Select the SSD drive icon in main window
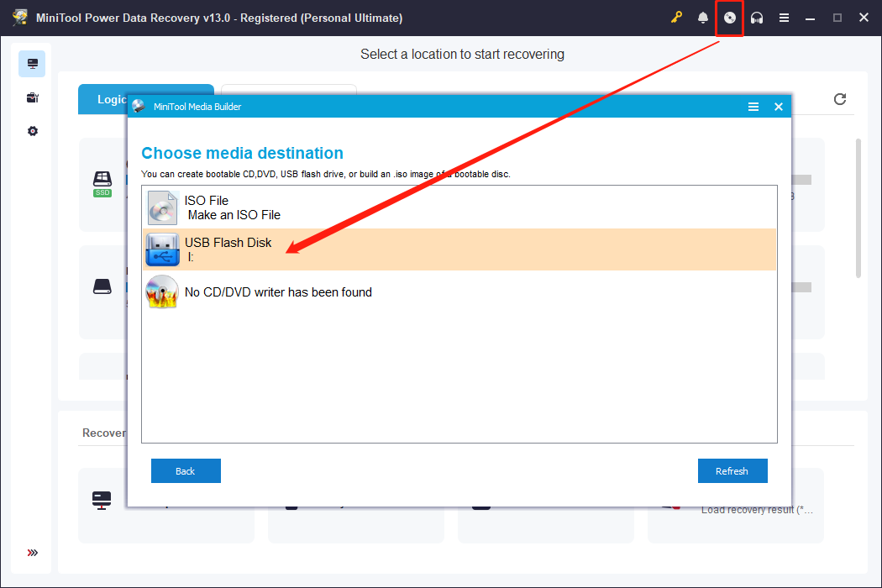Viewport: 882px width, 588px height. [102, 183]
